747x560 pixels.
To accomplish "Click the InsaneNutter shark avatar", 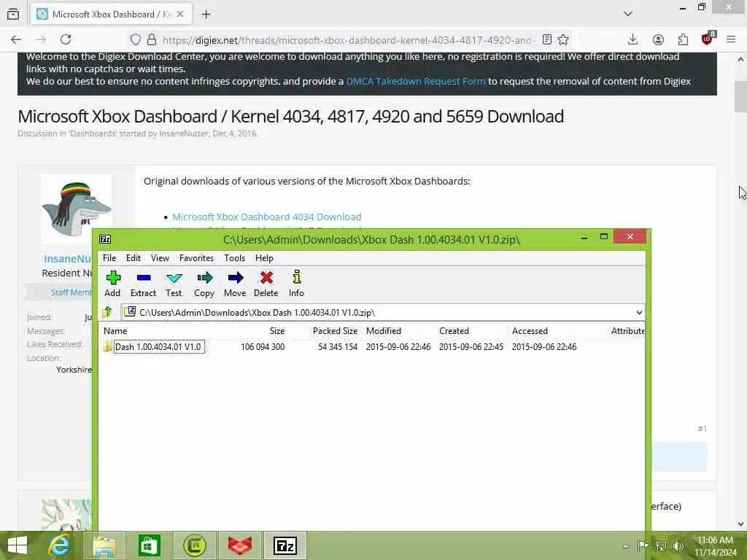I will pyautogui.click(x=77, y=209).
